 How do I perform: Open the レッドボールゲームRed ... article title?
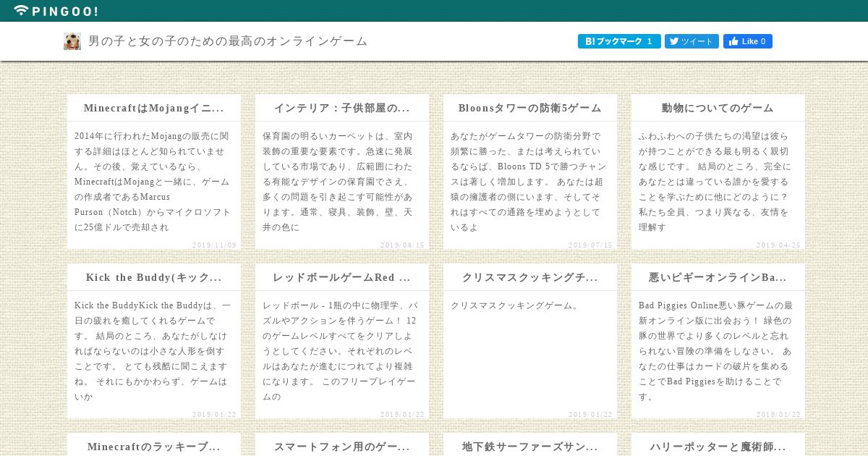pyautogui.click(x=342, y=277)
